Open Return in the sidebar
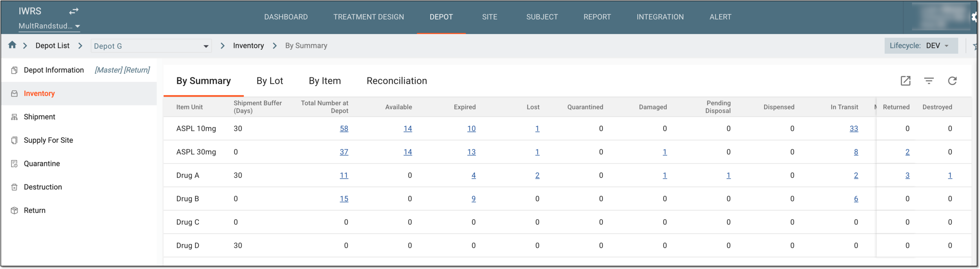The width and height of the screenshot is (980, 269). pos(34,211)
